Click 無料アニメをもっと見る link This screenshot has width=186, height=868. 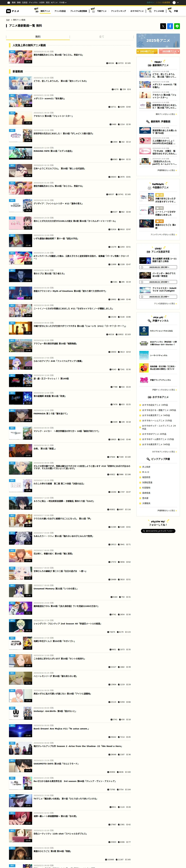click(x=166, y=114)
